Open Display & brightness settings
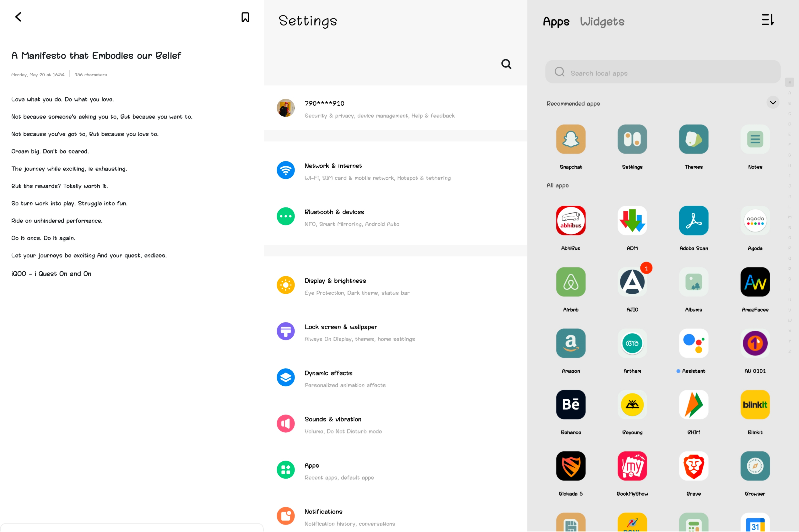This screenshot has width=799, height=532. 356,286
